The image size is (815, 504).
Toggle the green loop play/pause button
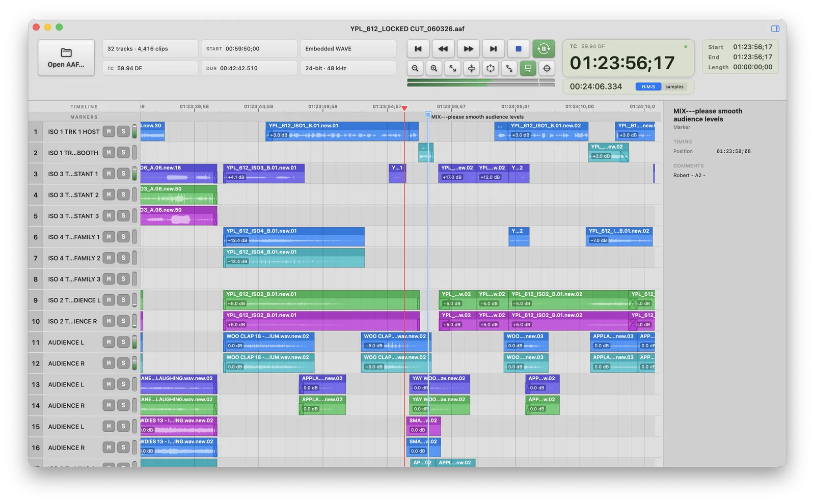point(544,49)
